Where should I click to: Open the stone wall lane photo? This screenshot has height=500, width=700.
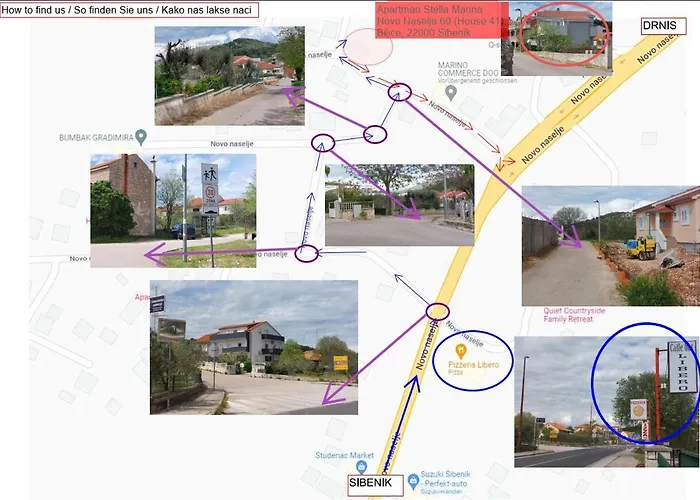[x=229, y=75]
